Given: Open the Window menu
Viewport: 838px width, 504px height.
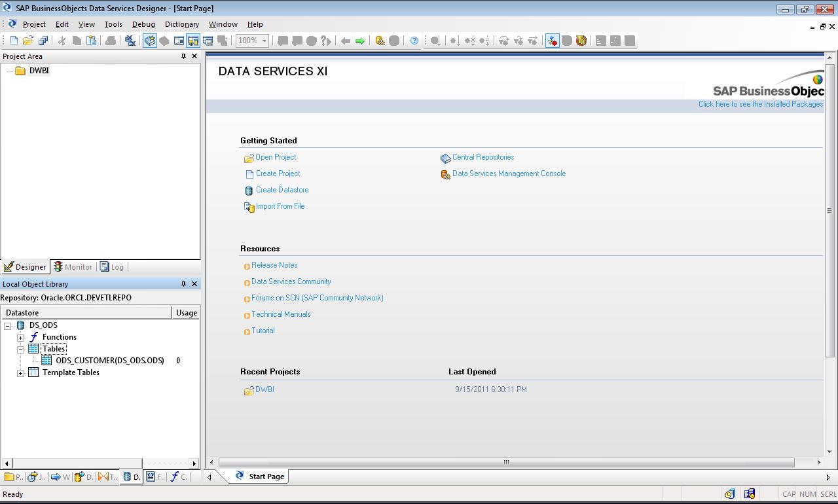Looking at the screenshot, I should [x=223, y=24].
